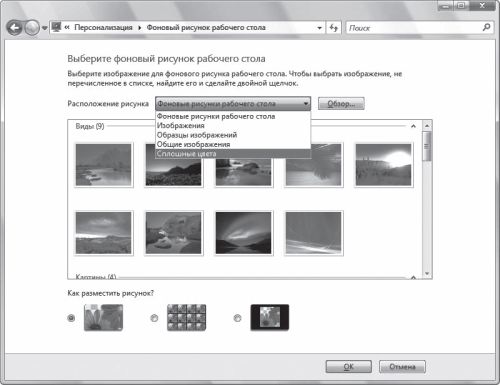The image size is (500, 385).
Task: Click Персонализация in the address breadcrumb
Action: tap(103, 27)
